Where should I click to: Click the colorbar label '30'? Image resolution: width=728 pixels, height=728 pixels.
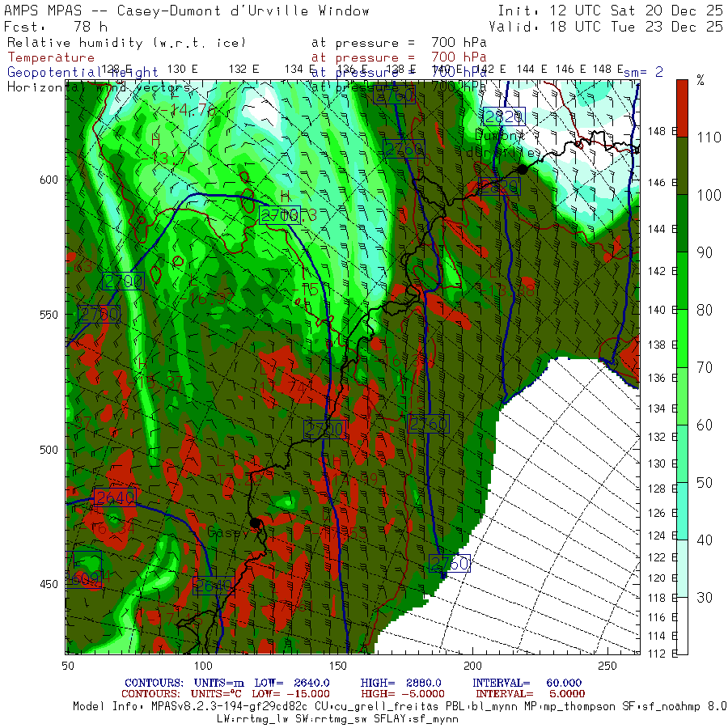(x=705, y=598)
